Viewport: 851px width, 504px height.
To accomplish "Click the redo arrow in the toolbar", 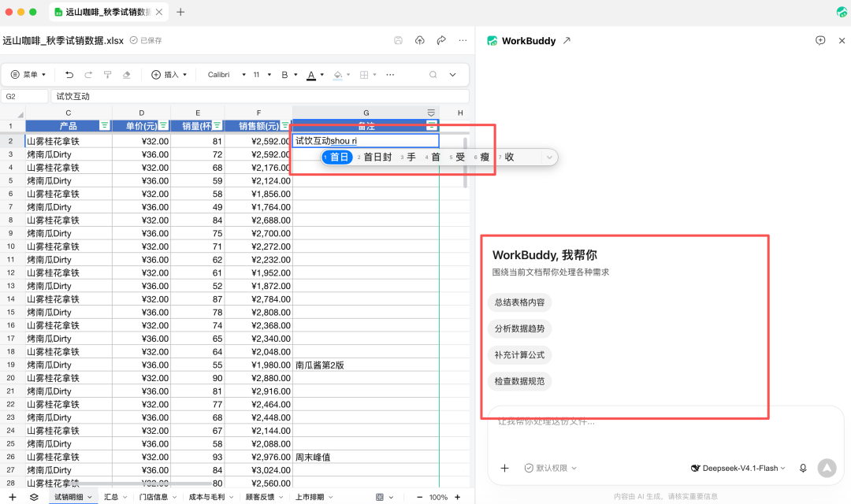I will 88,75.
